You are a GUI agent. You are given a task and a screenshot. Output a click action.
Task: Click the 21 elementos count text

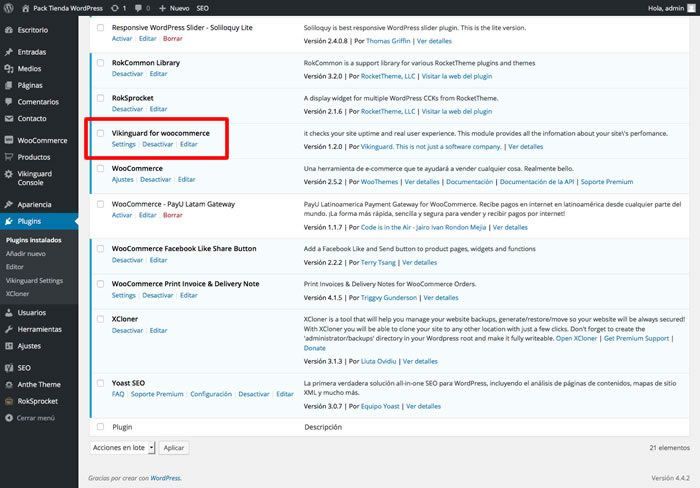(x=670, y=447)
